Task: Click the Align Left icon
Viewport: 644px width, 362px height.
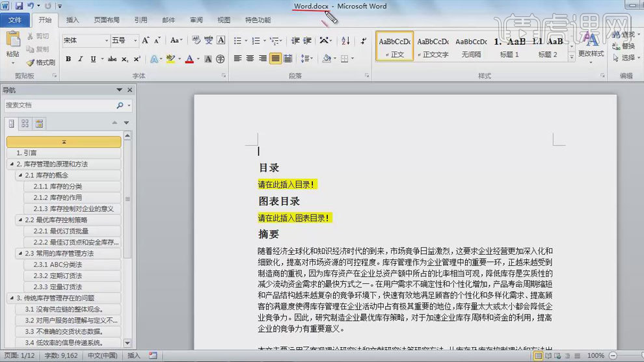Action: (x=237, y=58)
